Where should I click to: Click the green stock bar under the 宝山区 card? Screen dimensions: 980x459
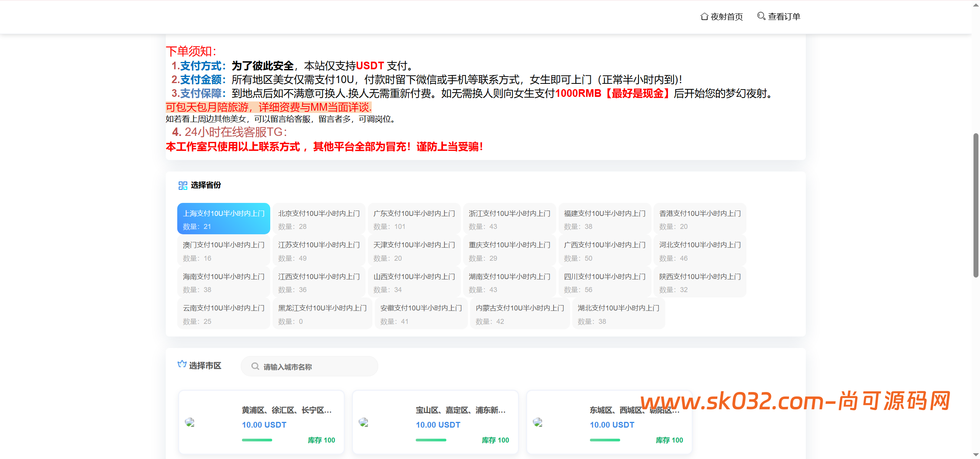[x=431, y=440]
